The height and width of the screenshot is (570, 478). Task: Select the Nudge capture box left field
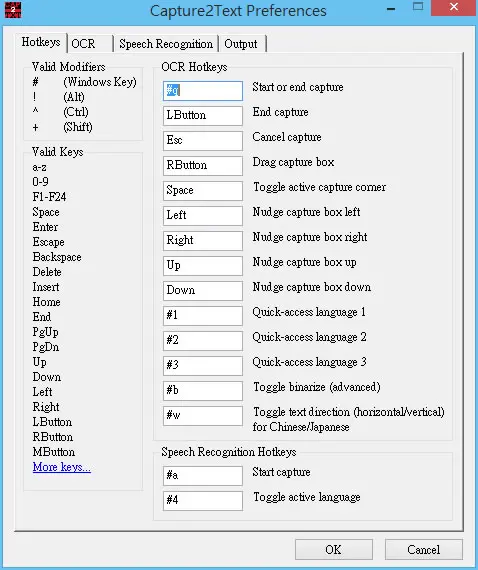point(203,216)
